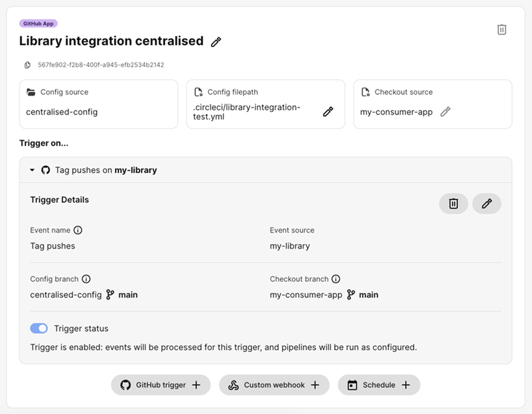Collapse the Tag pushes on my-library section

(x=31, y=170)
